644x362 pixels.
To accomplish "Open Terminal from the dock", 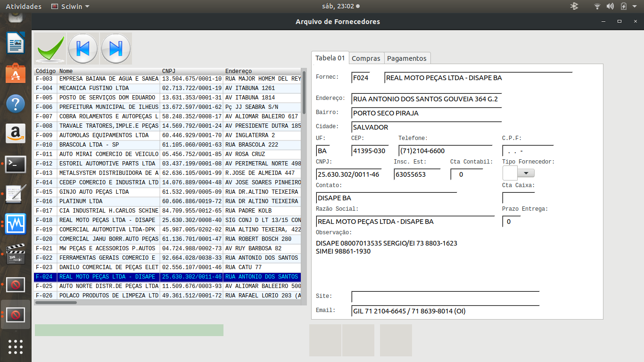I will pos(16,164).
